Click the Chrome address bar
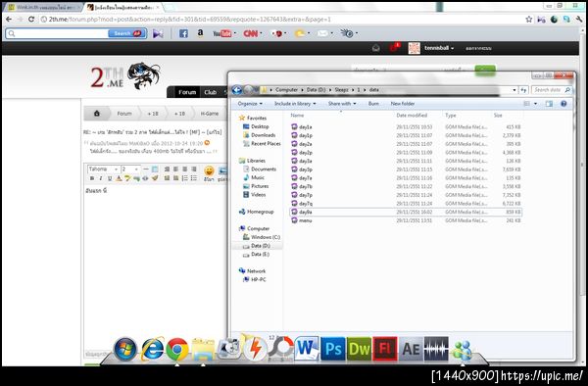The width and height of the screenshot is (588, 386). [281, 20]
